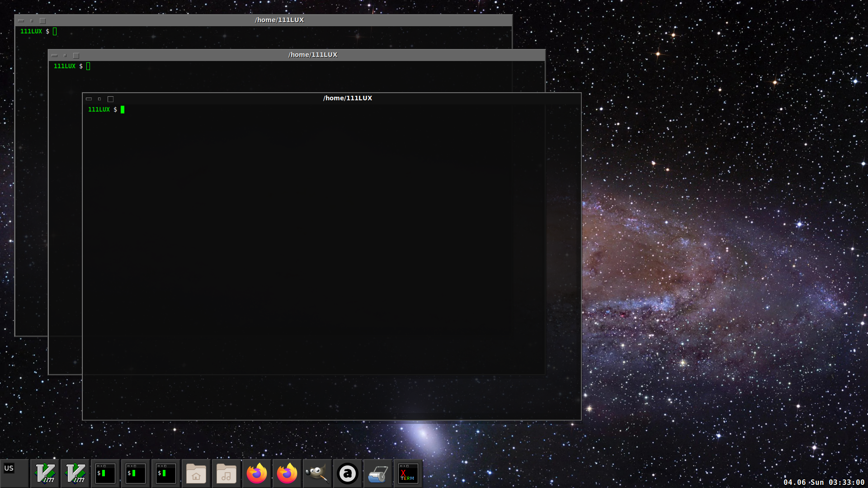The height and width of the screenshot is (488, 868).
Task: Open the music folder launcher
Action: (226, 474)
